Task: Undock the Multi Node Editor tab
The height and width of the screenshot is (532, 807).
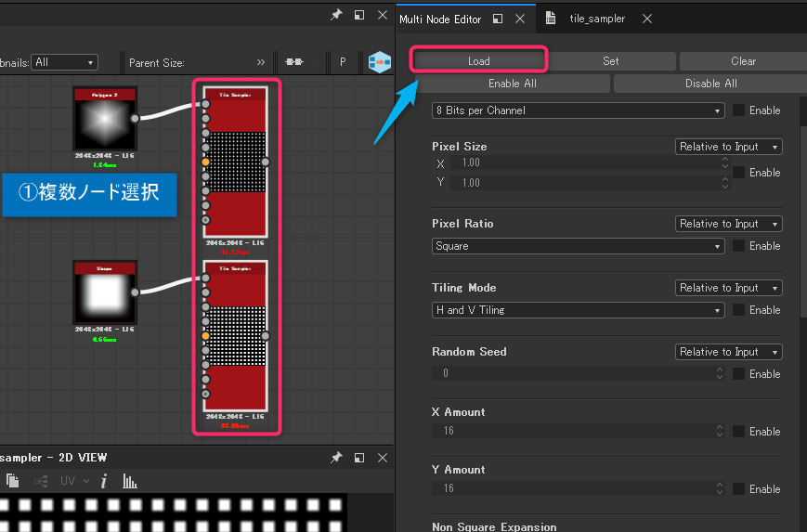Action: pos(498,19)
